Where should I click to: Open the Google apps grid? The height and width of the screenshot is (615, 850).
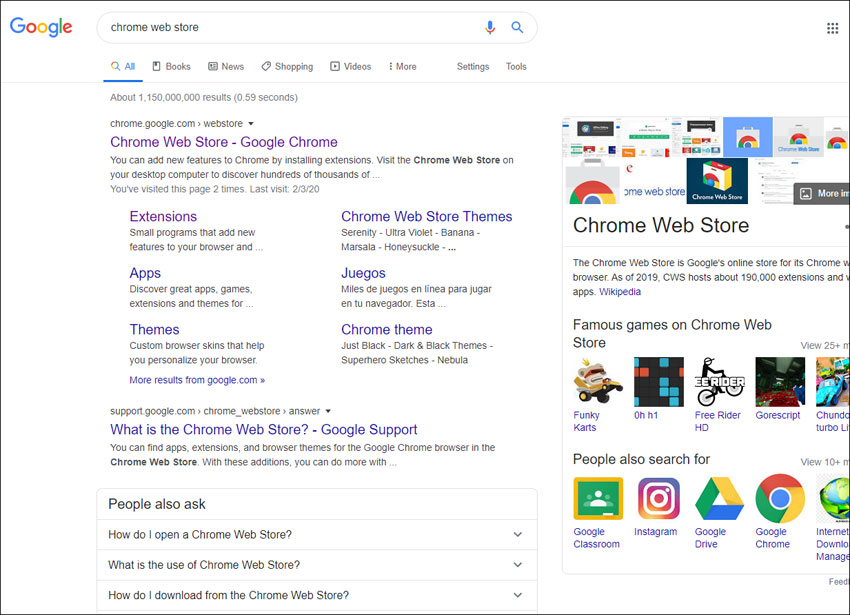(833, 28)
